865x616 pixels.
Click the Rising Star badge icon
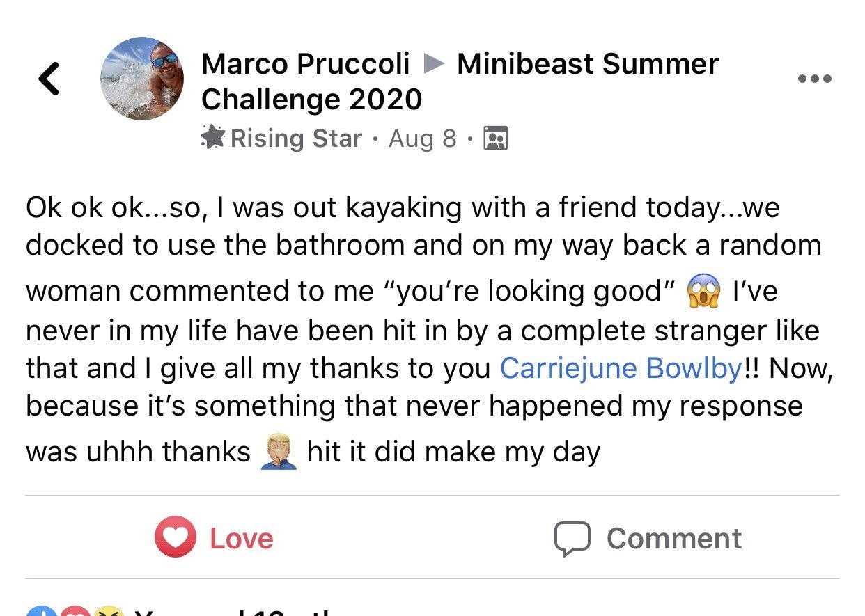coord(212,138)
